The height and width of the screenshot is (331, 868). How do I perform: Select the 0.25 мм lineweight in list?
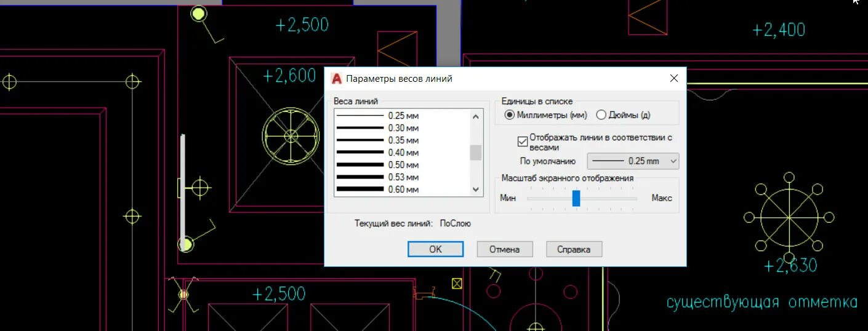pos(401,116)
